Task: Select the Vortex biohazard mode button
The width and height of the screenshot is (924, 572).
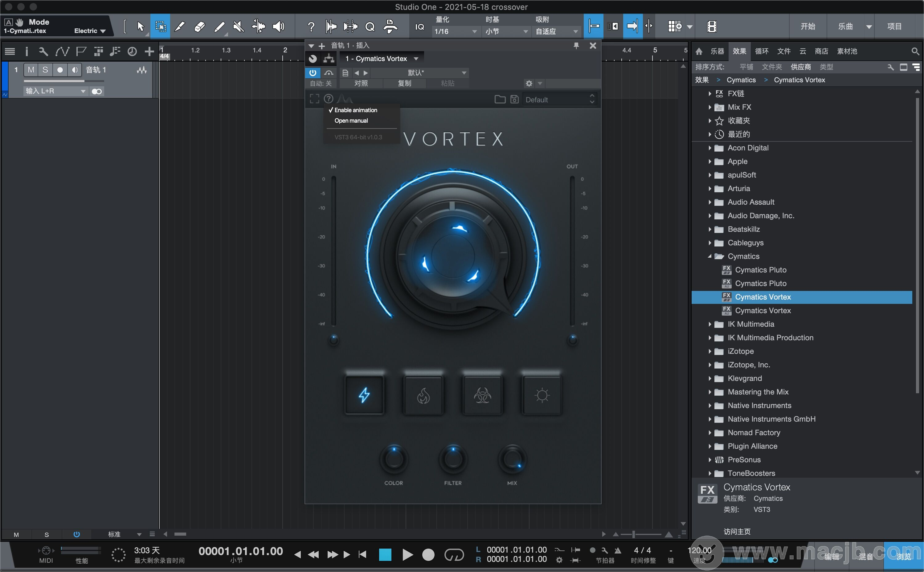Action: [482, 395]
